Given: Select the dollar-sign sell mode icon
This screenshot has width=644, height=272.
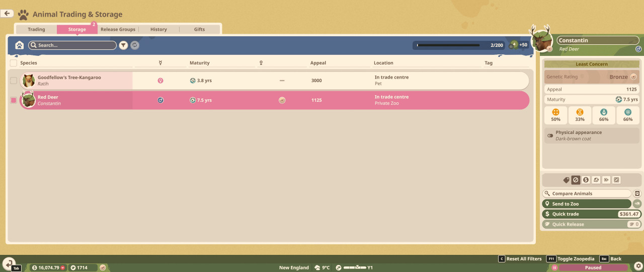Looking at the screenshot, I should 586,180.
